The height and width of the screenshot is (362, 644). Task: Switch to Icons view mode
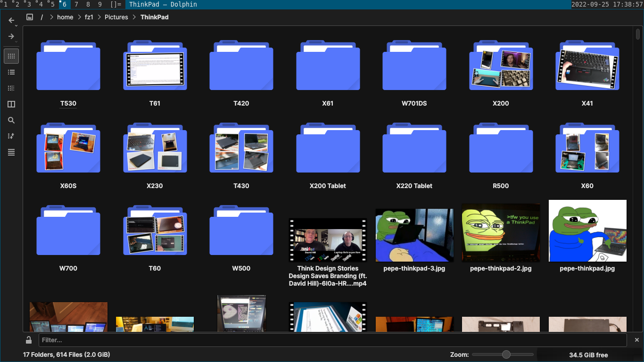click(11, 56)
